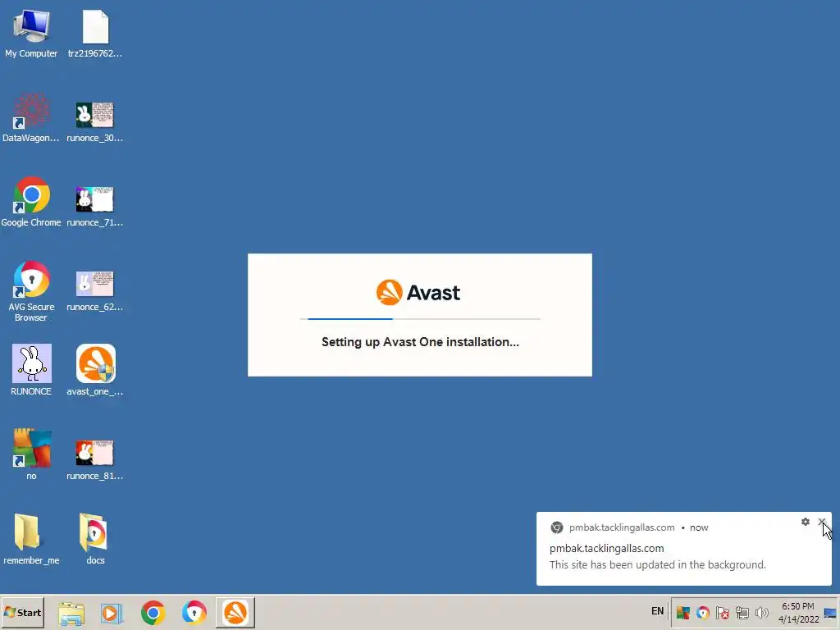
Task: Select the runonce_81 image file
Action: coord(95,459)
